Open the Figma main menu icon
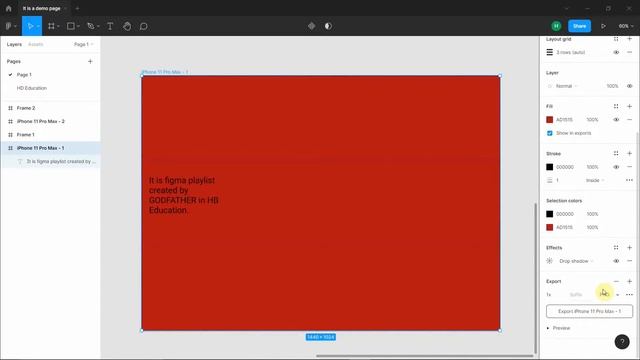Viewport: 640px width, 360px height. [x=9, y=26]
